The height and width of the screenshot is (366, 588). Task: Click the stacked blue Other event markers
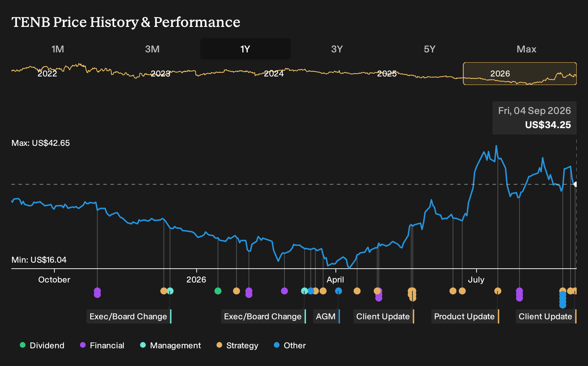tap(563, 299)
